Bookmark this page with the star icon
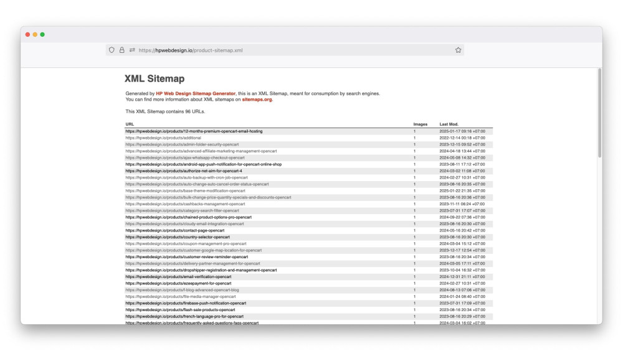This screenshot has width=623, height=364. pos(458,50)
